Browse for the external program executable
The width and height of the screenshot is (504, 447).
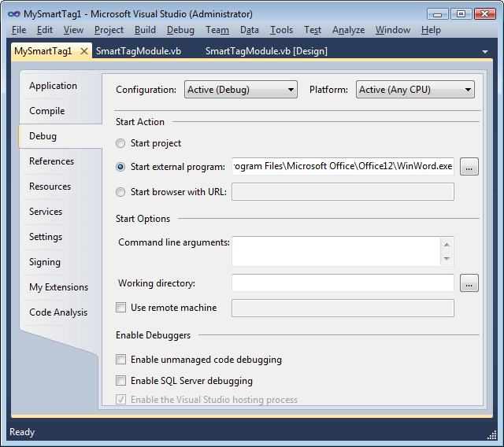click(469, 166)
